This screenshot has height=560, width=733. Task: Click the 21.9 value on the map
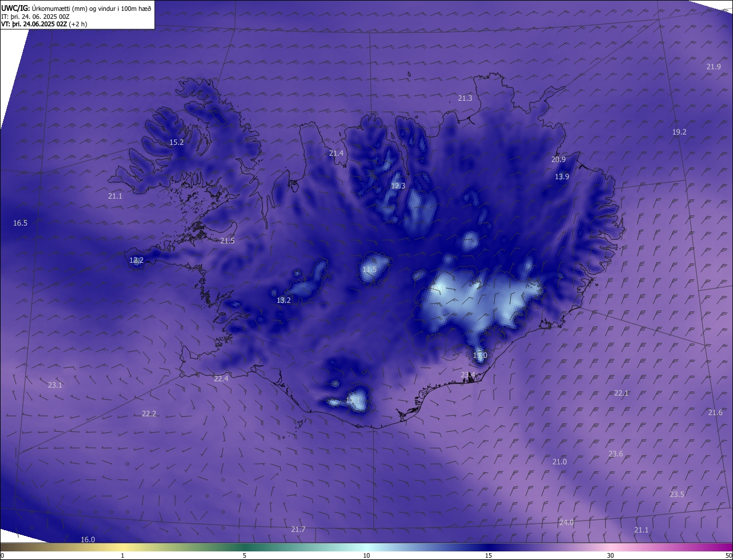(x=714, y=66)
